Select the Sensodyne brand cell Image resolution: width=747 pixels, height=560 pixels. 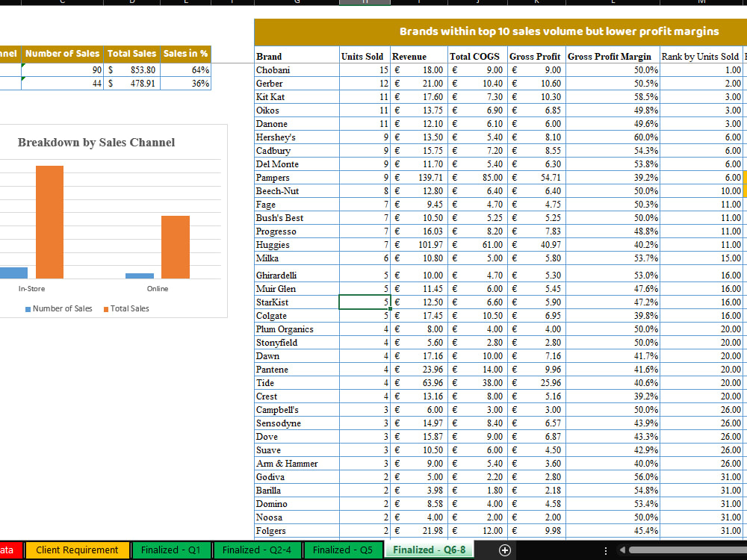[297, 423]
